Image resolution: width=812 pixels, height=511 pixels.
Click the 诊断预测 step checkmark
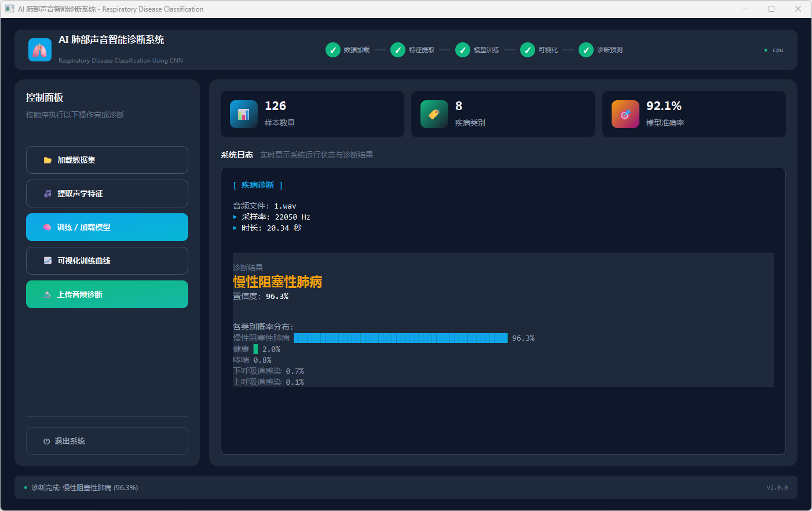586,50
